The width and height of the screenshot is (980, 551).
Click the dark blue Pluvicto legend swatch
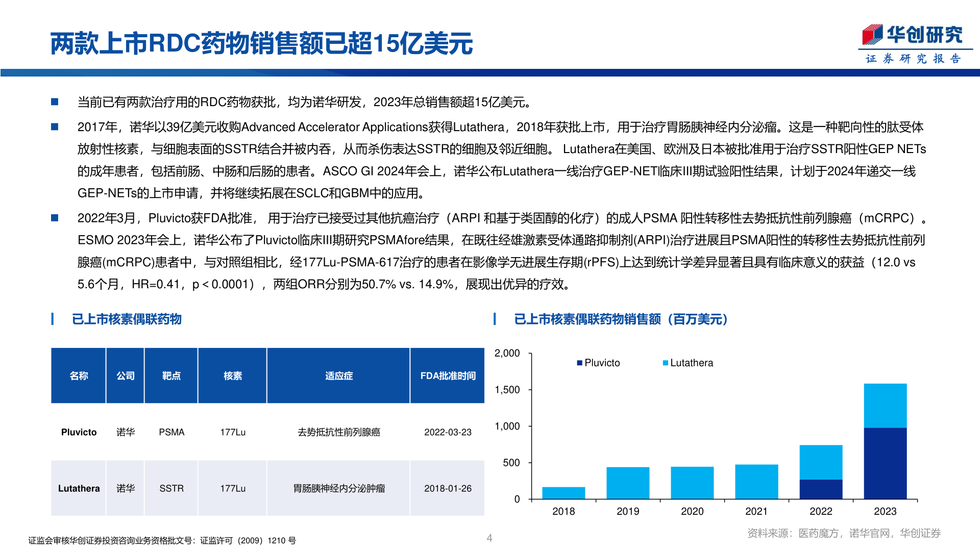tap(579, 363)
